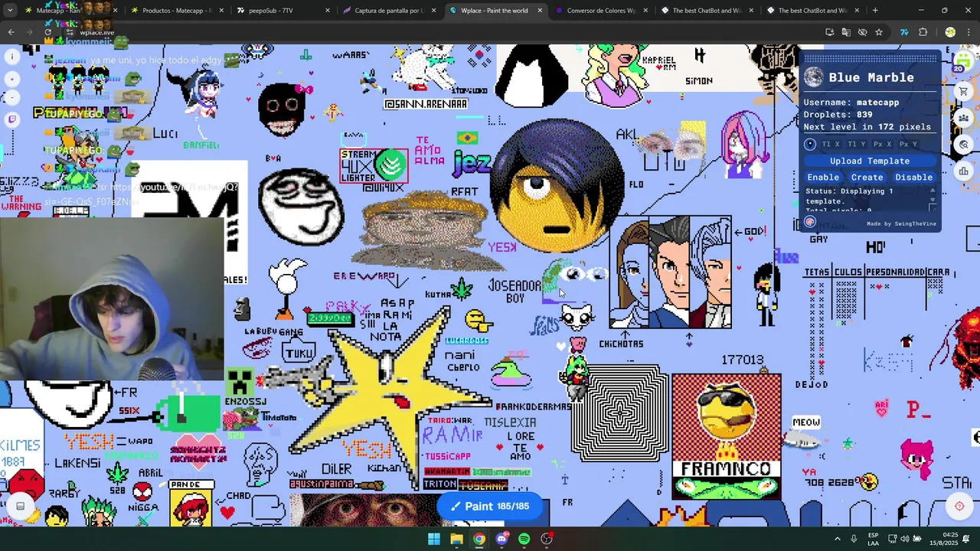Show hidden system tray icons
980x551 pixels.
(837, 539)
